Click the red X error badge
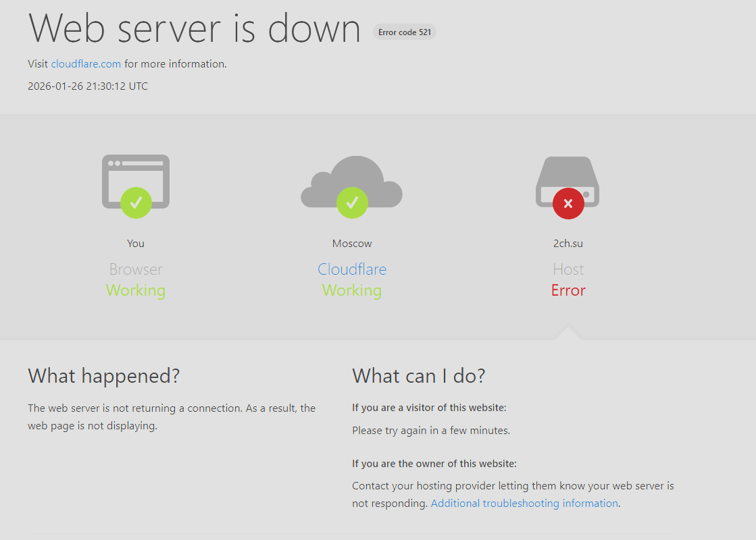756x540 pixels. (568, 203)
